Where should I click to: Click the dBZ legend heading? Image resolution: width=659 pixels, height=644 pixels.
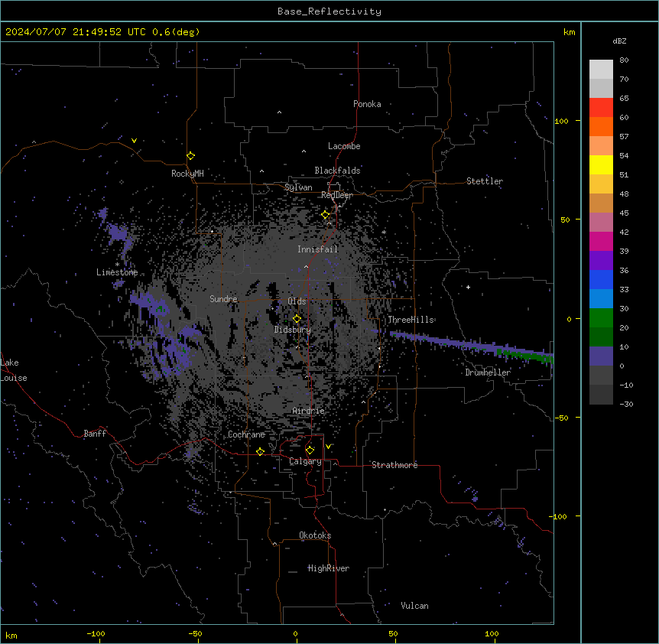coord(619,41)
